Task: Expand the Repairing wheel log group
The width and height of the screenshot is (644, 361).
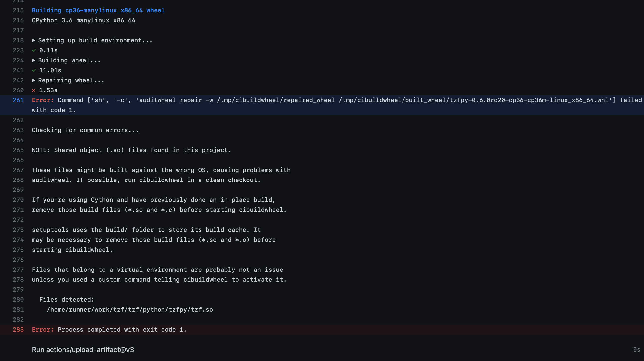Action: pos(71,80)
